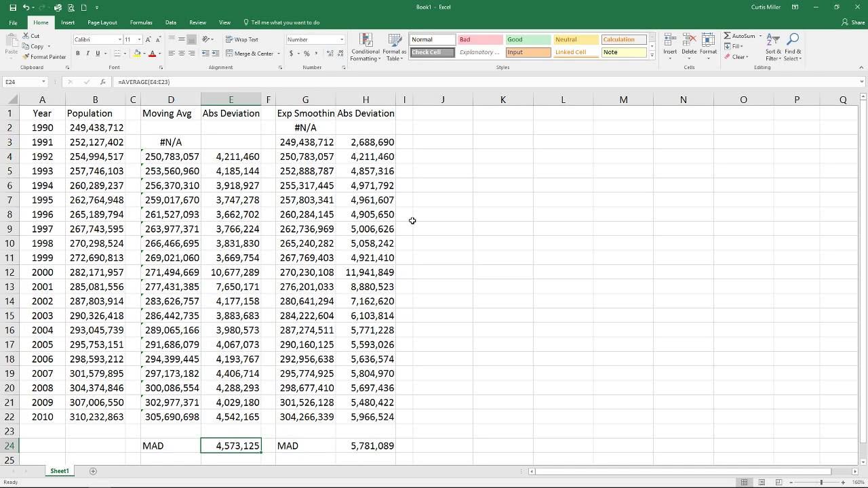The height and width of the screenshot is (488, 868).
Task: Apply yellow fill color to cells
Action: (137, 54)
